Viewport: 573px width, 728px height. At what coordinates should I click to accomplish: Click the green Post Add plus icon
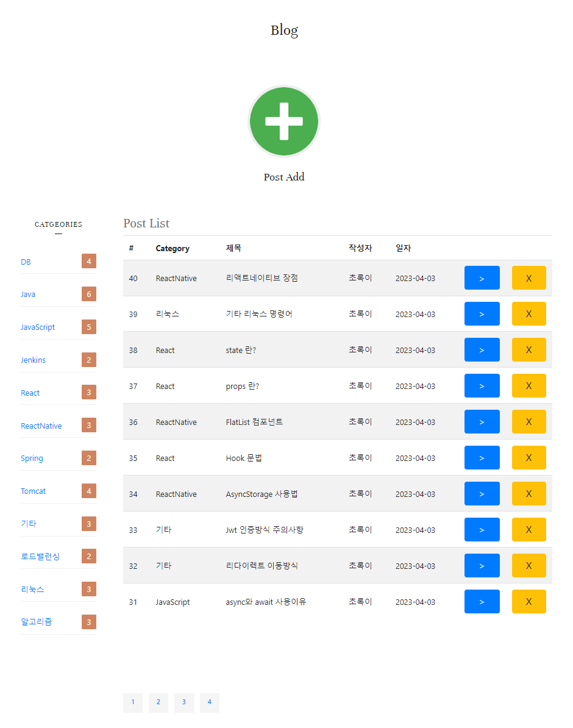284,121
